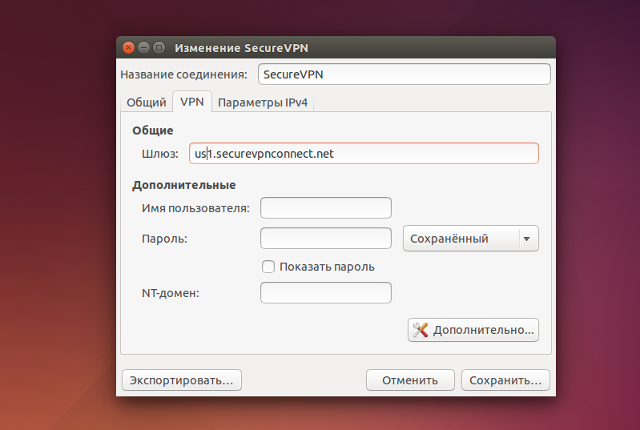Click the window title Изменение SecureVPN
640x430 pixels.
click(x=241, y=48)
